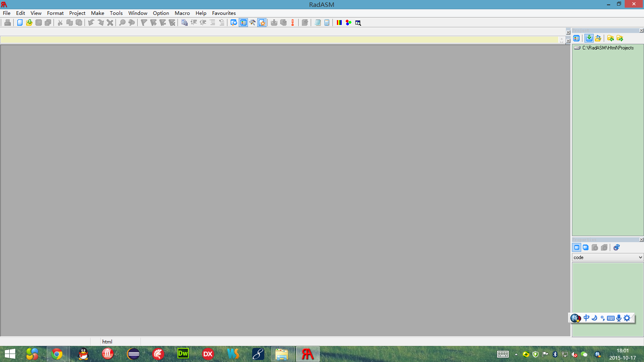Open the Project menu
This screenshot has width=644, height=362.
click(77, 13)
